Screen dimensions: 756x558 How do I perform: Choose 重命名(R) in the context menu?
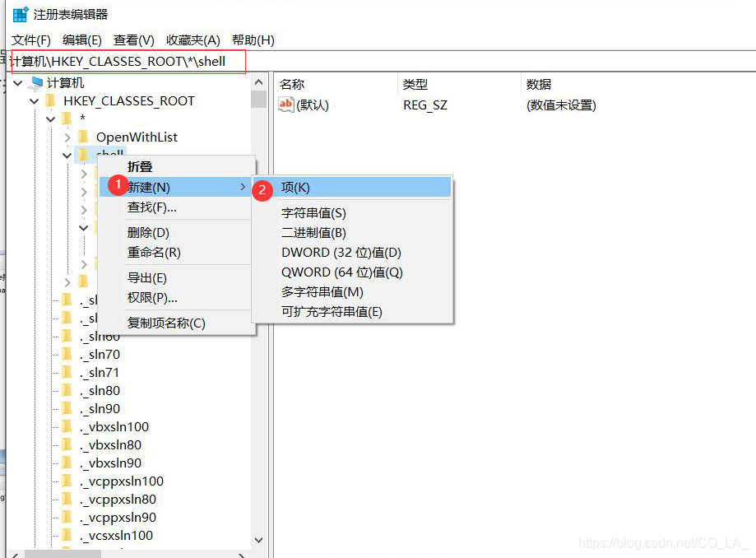[x=177, y=253]
